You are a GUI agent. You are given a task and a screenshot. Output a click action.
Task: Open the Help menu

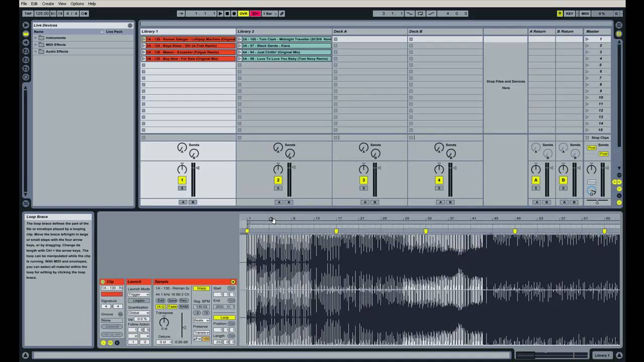click(x=92, y=4)
